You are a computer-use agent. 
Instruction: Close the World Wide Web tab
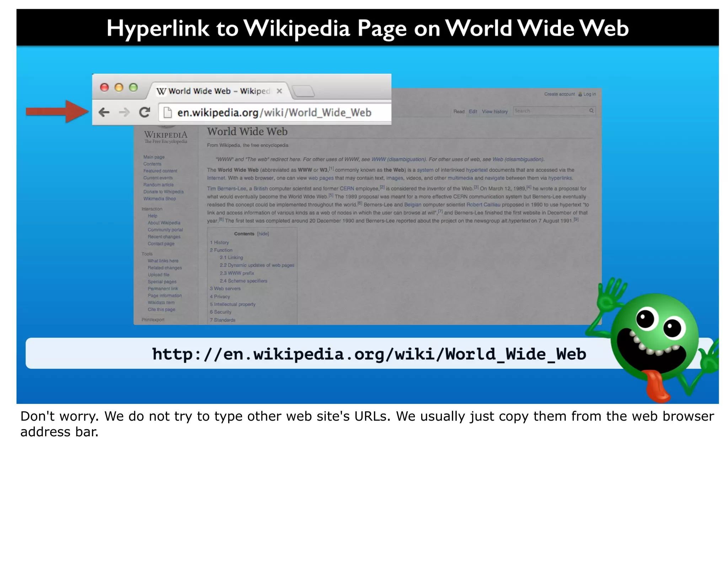pyautogui.click(x=279, y=91)
